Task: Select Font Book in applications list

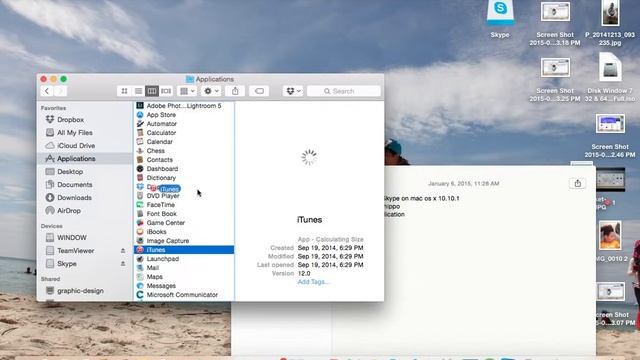Action: click(x=184, y=214)
